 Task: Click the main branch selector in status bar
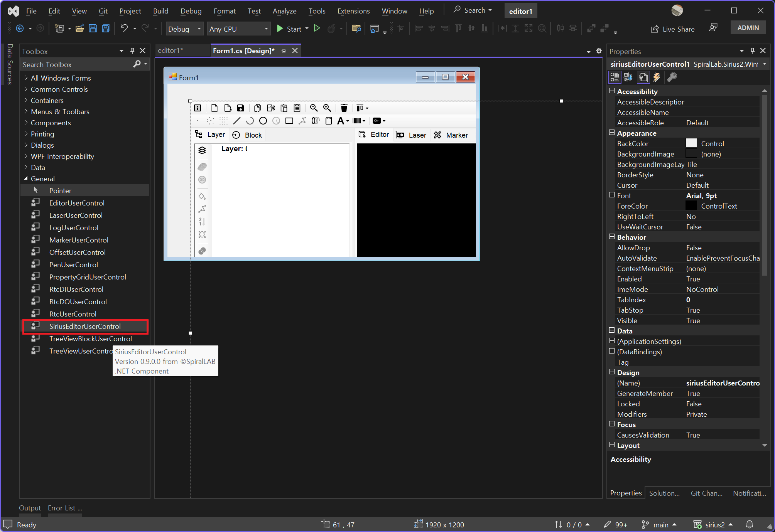pos(659,525)
